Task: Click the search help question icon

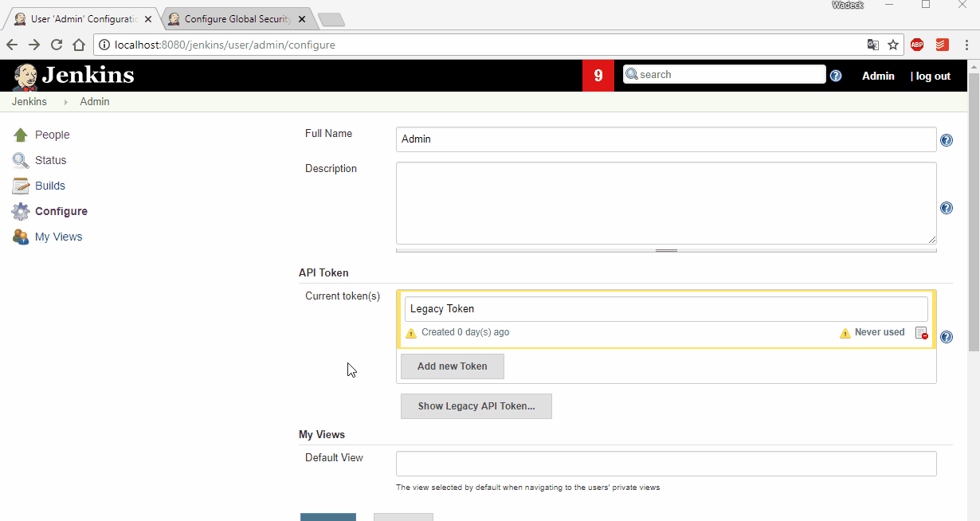Action: 836,76
